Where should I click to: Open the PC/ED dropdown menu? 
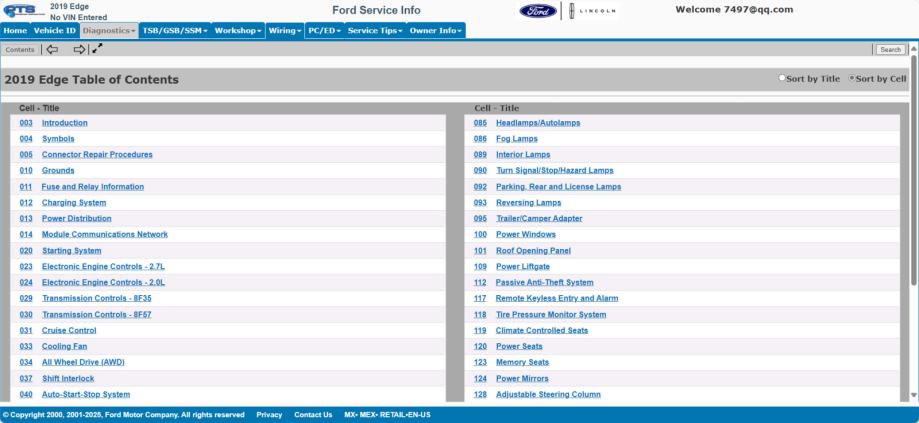pos(325,30)
